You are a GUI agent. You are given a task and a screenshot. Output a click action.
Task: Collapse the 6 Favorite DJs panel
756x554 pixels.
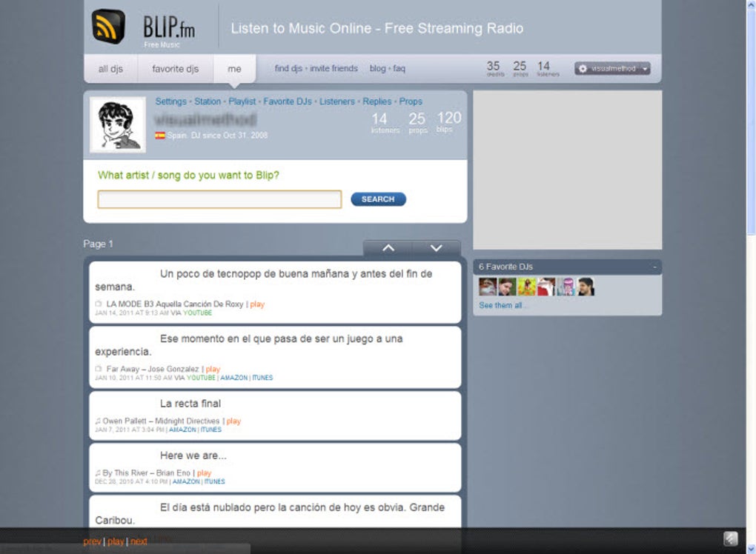tap(655, 266)
